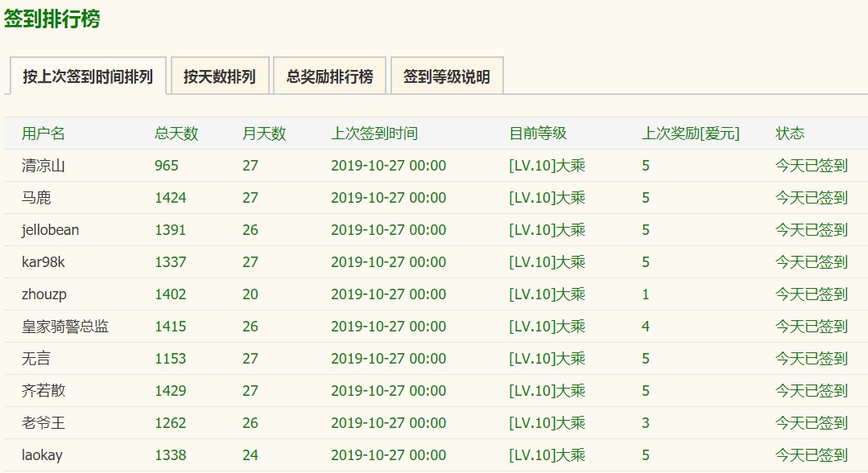Click the 目前等级 column header
The height and width of the screenshot is (473, 868).
(x=538, y=134)
